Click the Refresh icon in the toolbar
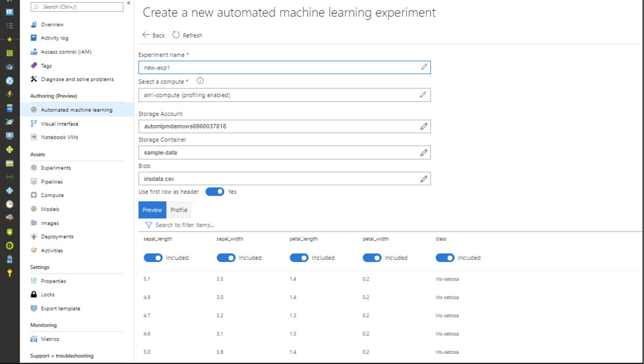 [176, 35]
